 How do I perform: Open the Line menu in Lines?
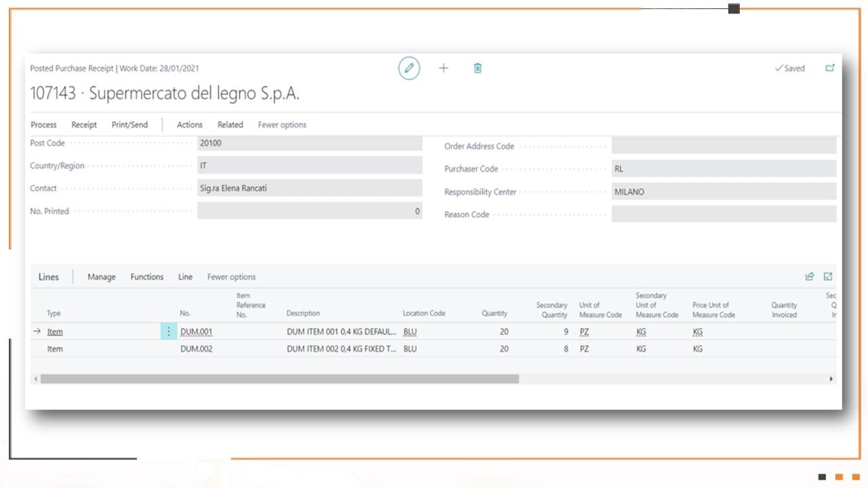tap(185, 277)
